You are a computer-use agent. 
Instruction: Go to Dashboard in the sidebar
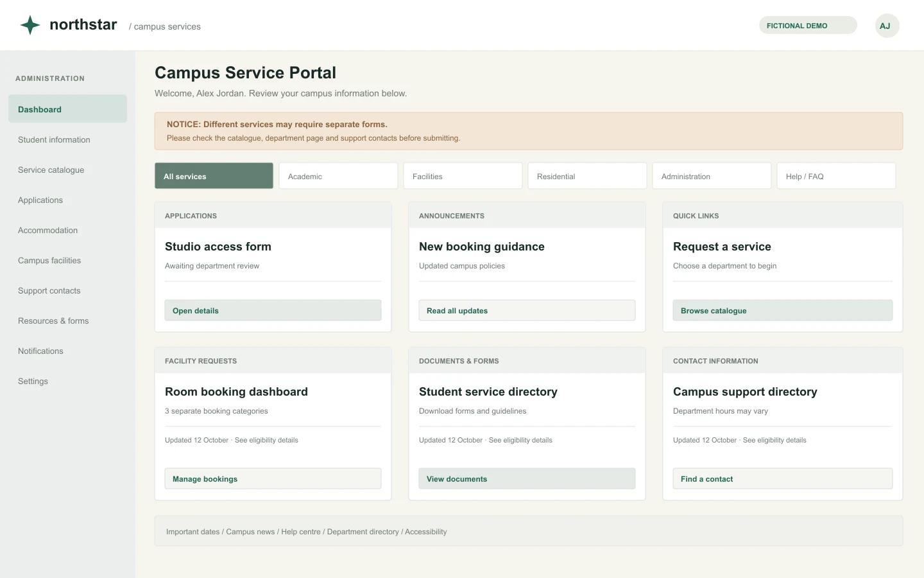67,109
